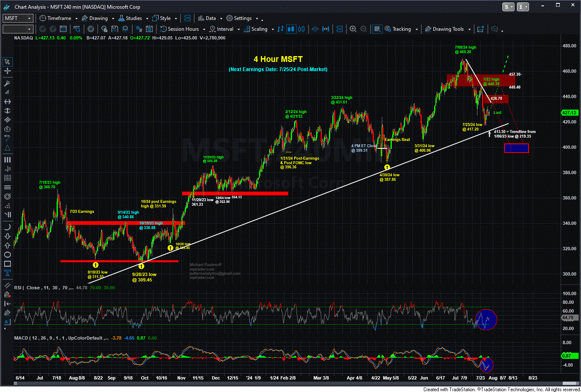
Task: Select the grid-shaped Gann Square tool
Action: 8,178
